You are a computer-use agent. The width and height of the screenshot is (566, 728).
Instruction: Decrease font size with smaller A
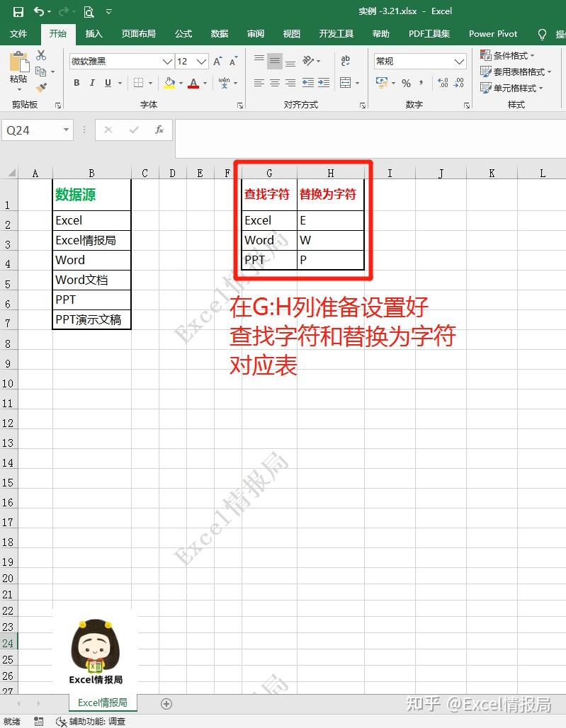(233, 61)
